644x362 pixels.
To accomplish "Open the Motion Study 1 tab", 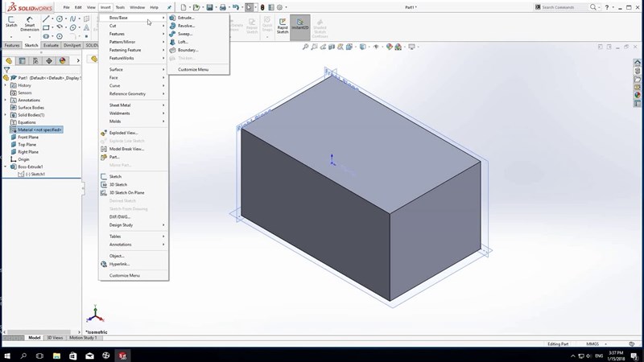I will tap(83, 338).
